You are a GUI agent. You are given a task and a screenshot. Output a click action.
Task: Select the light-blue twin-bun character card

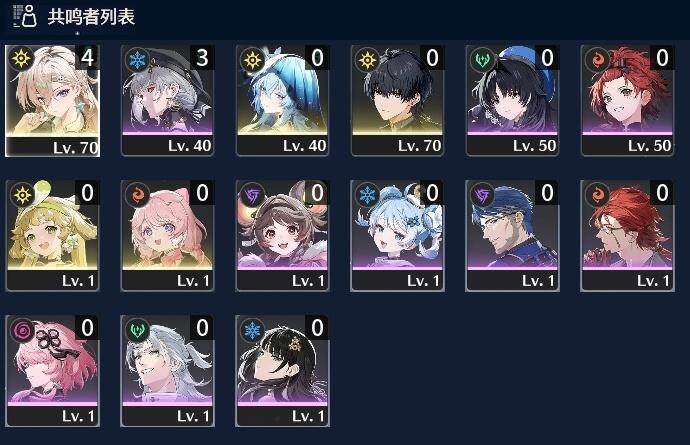[x=397, y=235]
